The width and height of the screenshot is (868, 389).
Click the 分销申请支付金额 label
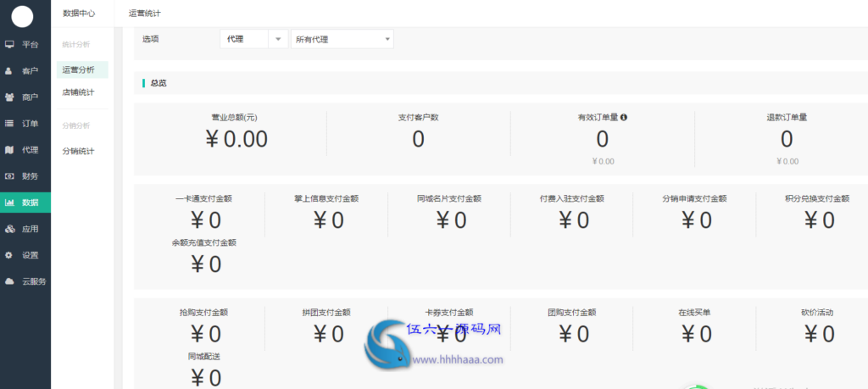tap(695, 198)
